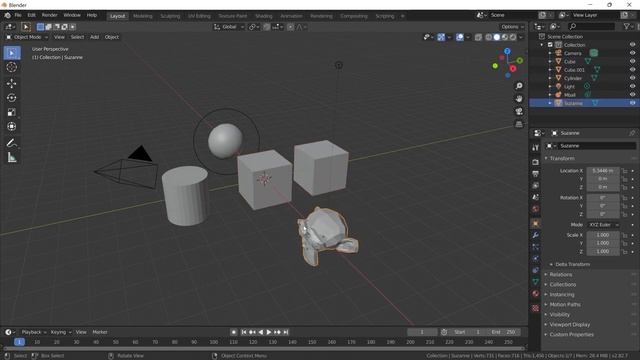Open the Texture properties tab
This screenshot has height=360, width=640.
tap(536, 308)
